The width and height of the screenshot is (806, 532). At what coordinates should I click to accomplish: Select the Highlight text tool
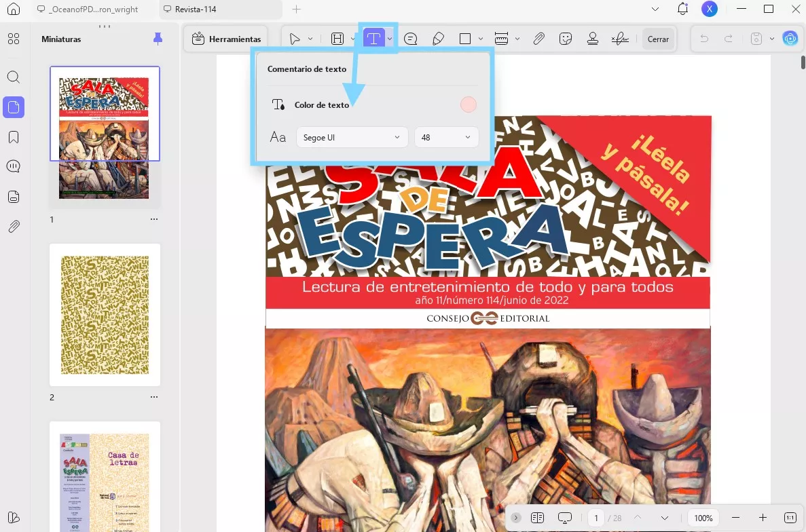pos(337,39)
